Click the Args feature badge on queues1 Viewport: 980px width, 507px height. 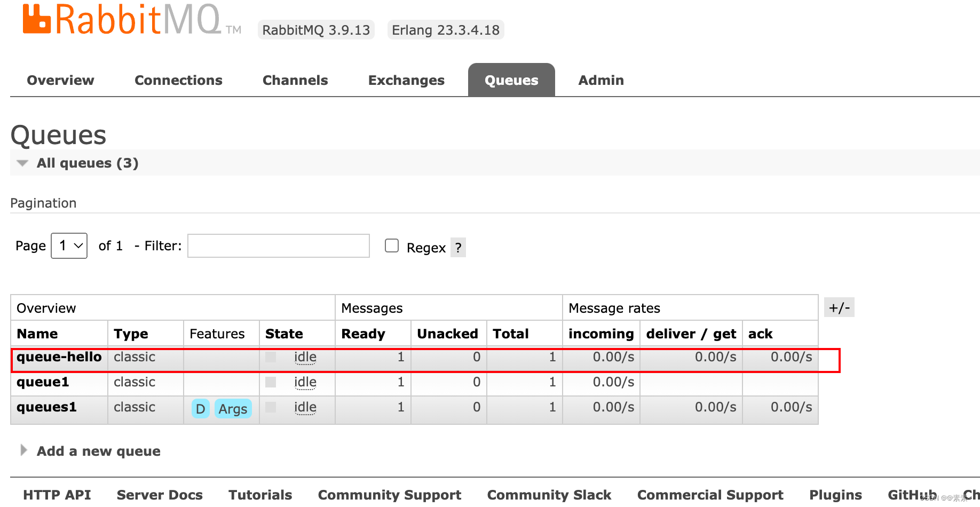tap(233, 409)
